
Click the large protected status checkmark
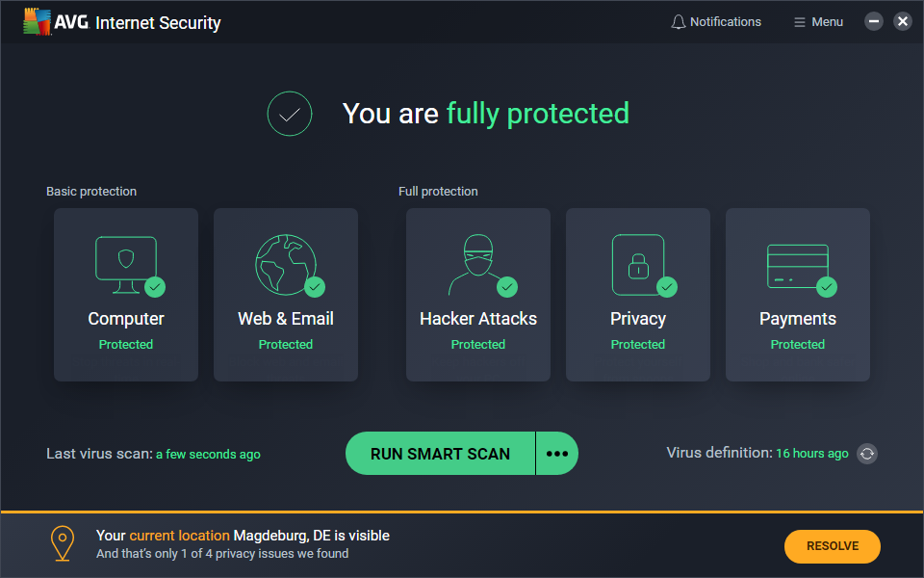tap(290, 115)
